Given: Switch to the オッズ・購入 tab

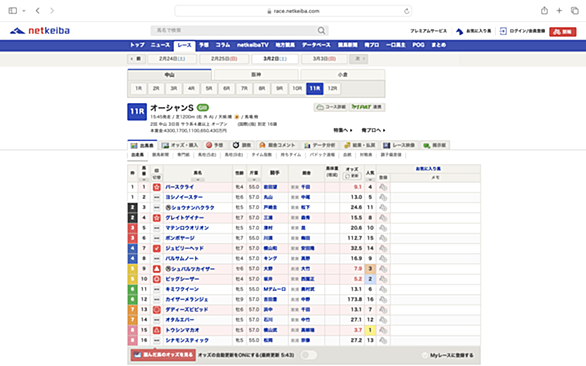Looking at the screenshot, I should coord(180,145).
